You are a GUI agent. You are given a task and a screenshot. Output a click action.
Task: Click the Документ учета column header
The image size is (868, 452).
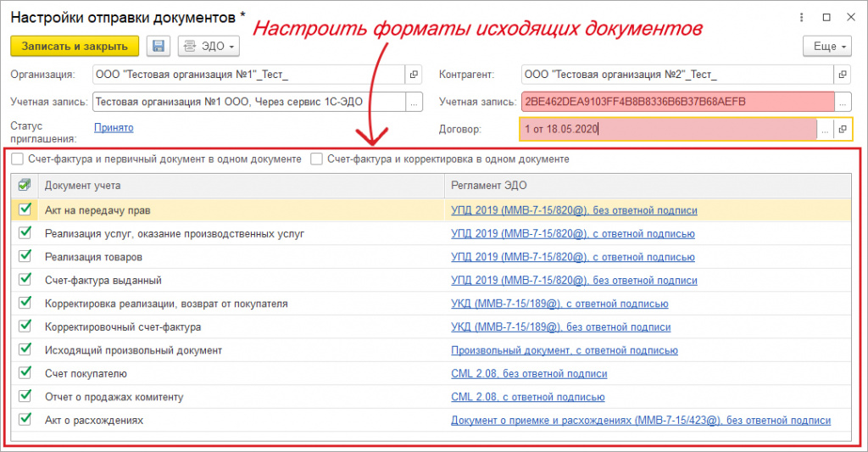83,185
